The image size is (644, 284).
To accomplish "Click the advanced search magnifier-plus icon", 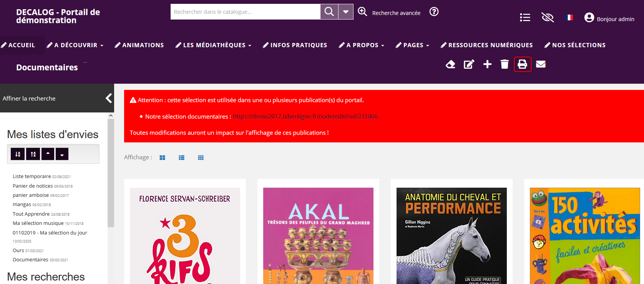I will click(x=362, y=12).
